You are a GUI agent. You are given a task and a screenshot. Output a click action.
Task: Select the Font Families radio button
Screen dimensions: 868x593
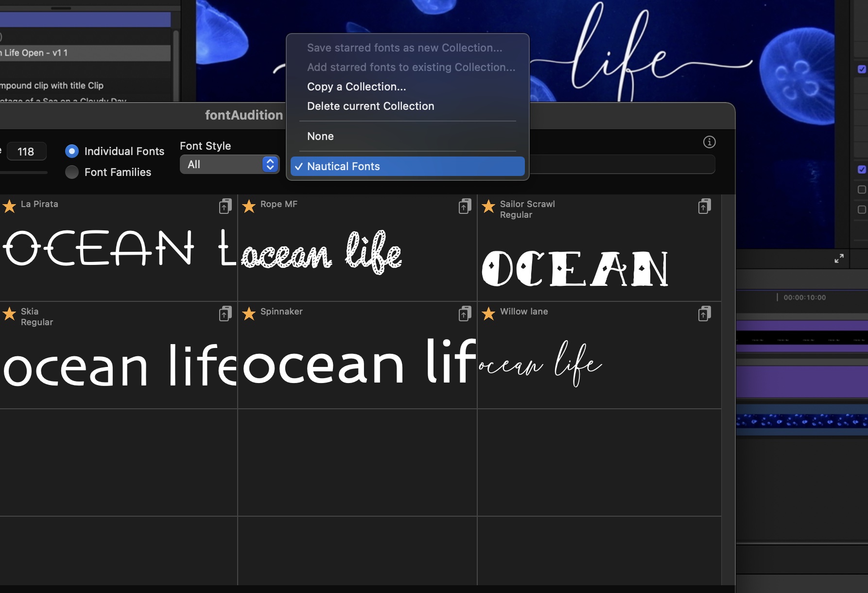(x=71, y=172)
